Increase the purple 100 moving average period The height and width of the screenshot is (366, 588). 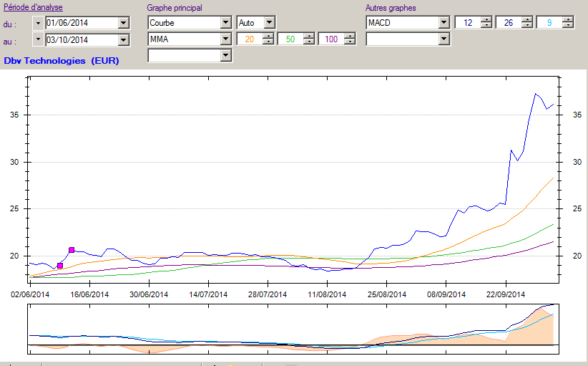click(350, 37)
